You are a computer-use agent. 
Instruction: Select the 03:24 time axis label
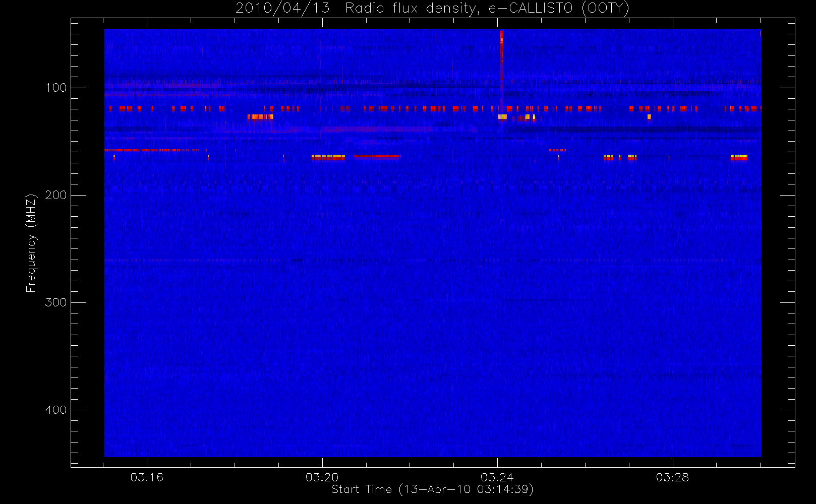tap(497, 477)
